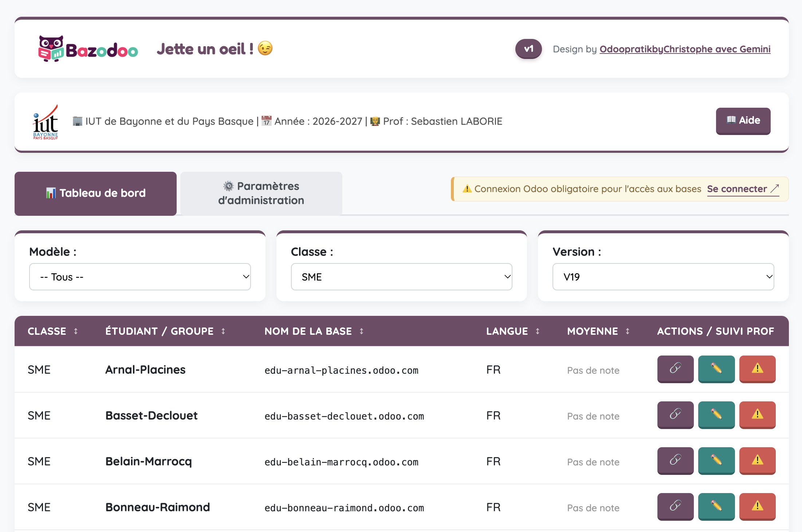Image resolution: width=802 pixels, height=532 pixels.
Task: Click pencil edit icon for Arnal-Placines
Action: tap(716, 369)
